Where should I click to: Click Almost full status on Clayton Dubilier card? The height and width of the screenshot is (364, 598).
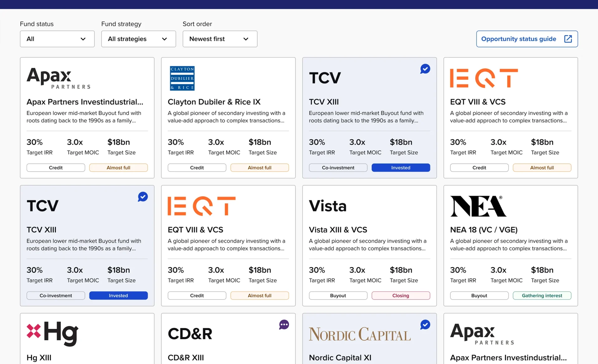[x=259, y=168]
